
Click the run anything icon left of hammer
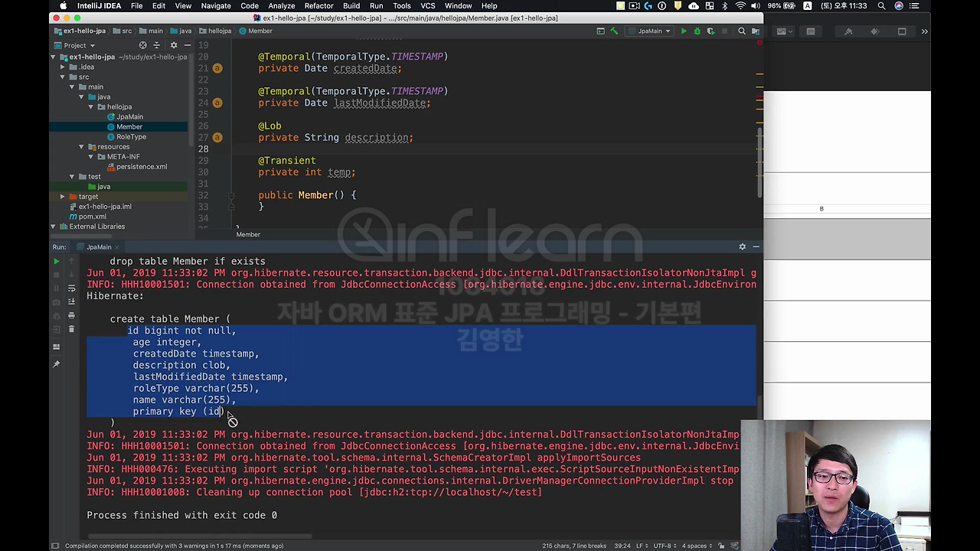tap(600, 31)
